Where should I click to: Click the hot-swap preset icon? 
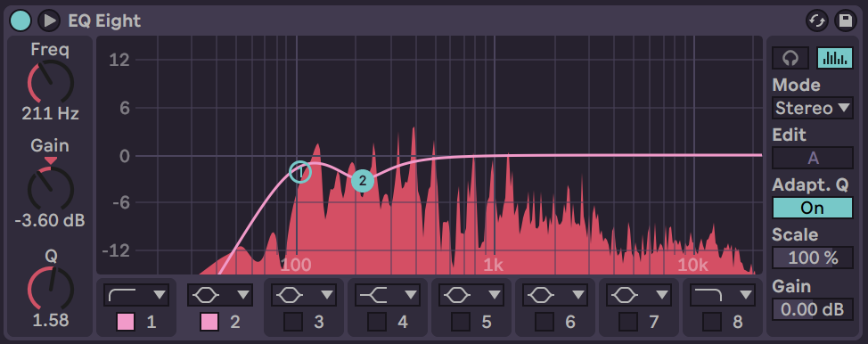(816, 21)
